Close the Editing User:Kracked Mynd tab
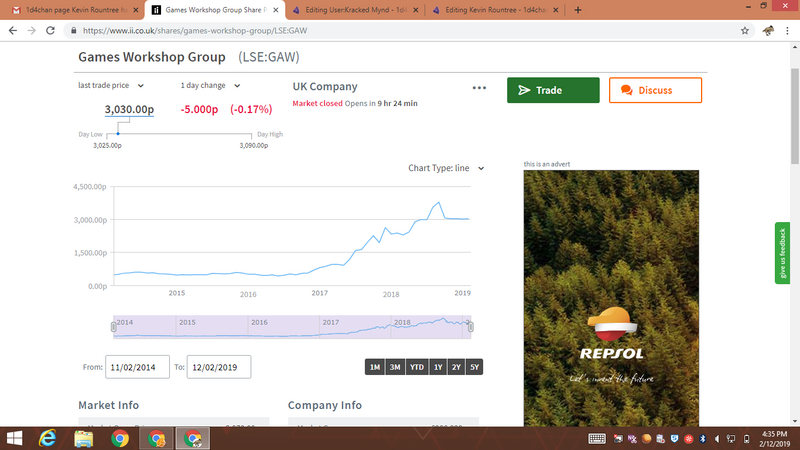This screenshot has width=800, height=450. (x=415, y=10)
